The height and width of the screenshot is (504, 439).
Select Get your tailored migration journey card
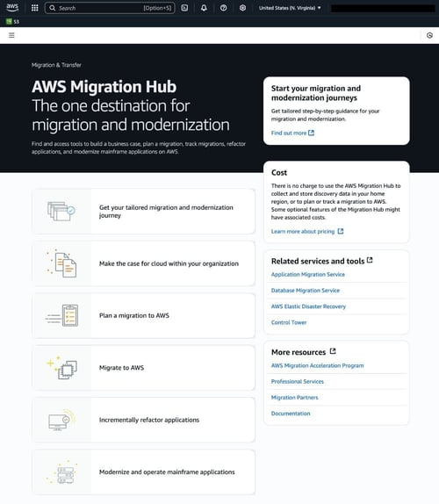144,212
